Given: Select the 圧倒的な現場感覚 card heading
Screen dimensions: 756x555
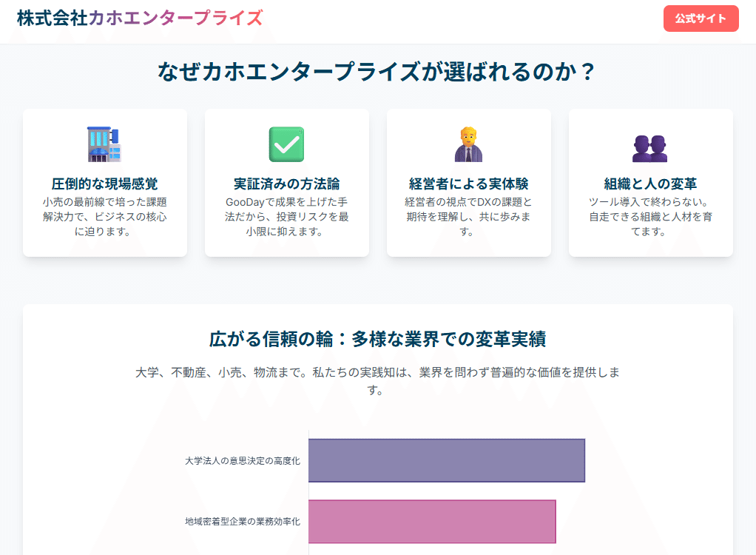Looking at the screenshot, I should coord(104,184).
